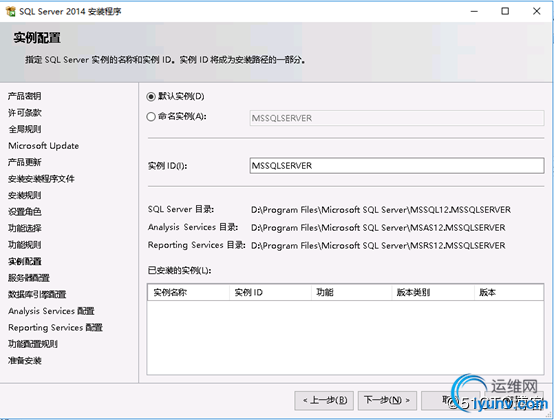Proceed with 下一步(N) button
The height and width of the screenshot is (420, 554).
tap(387, 400)
